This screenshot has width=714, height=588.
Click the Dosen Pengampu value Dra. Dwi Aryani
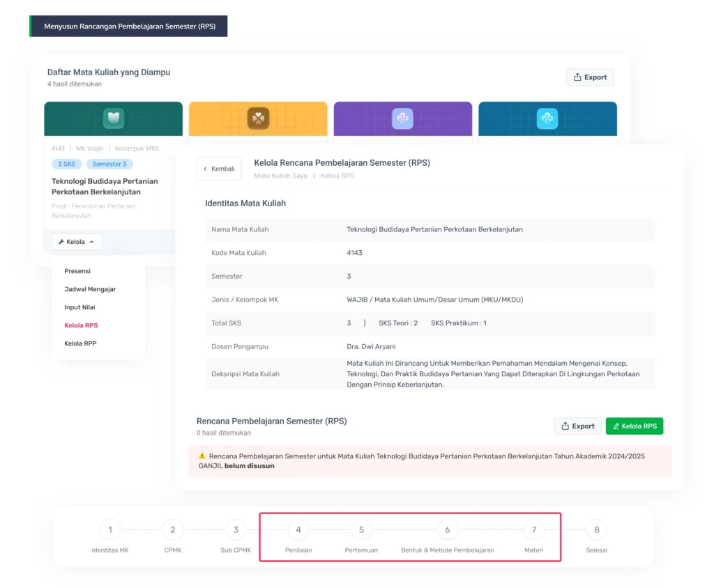click(371, 346)
